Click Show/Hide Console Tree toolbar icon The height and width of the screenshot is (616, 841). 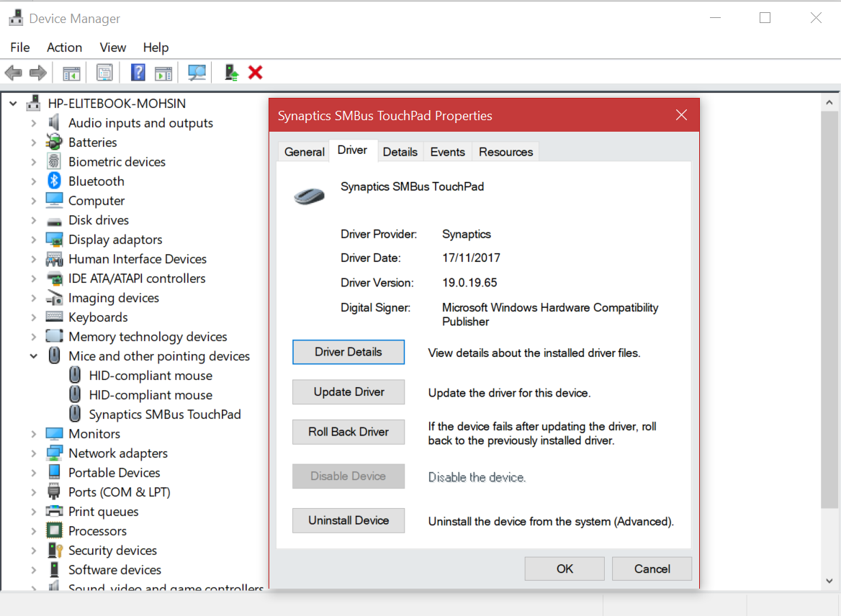(x=71, y=73)
